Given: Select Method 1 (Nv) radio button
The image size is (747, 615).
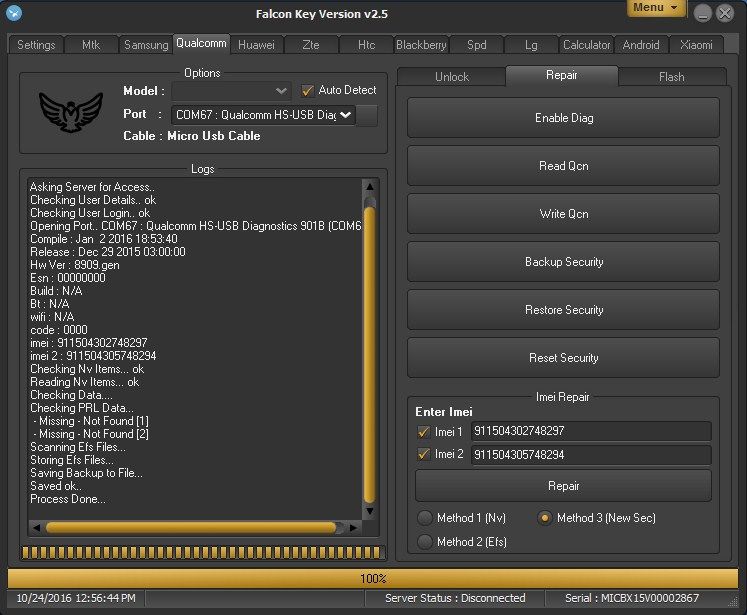Looking at the screenshot, I should click(x=424, y=518).
